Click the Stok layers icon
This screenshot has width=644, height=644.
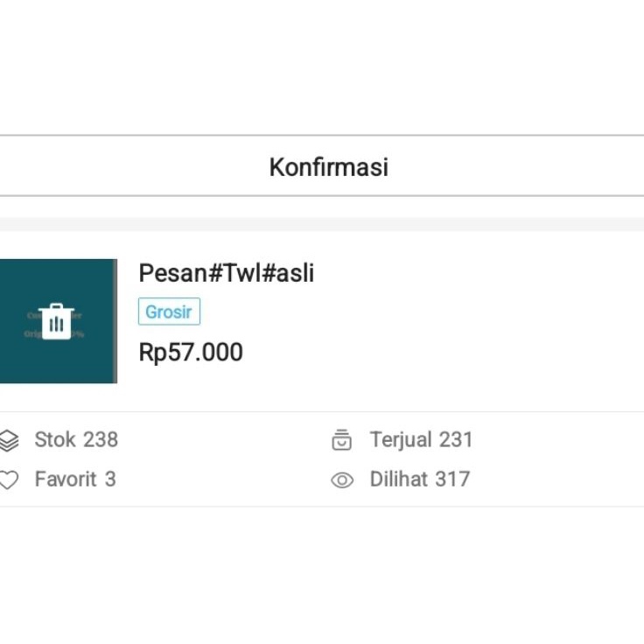(x=8, y=440)
